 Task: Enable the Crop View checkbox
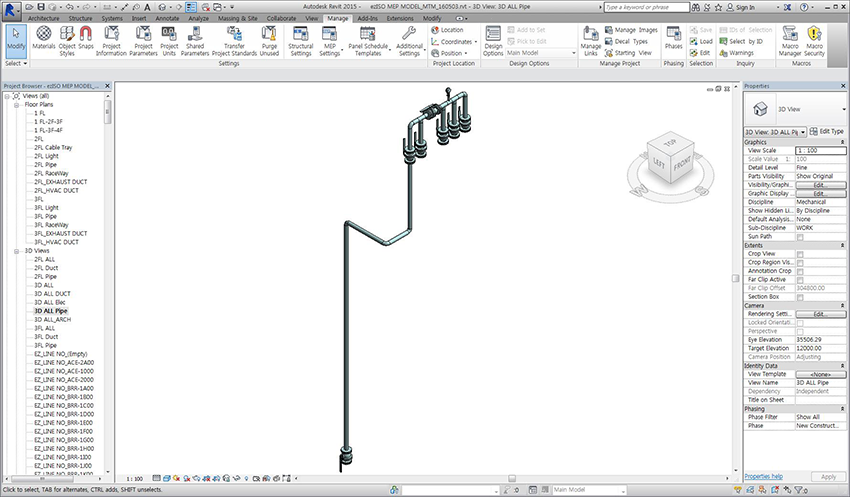(x=800, y=254)
